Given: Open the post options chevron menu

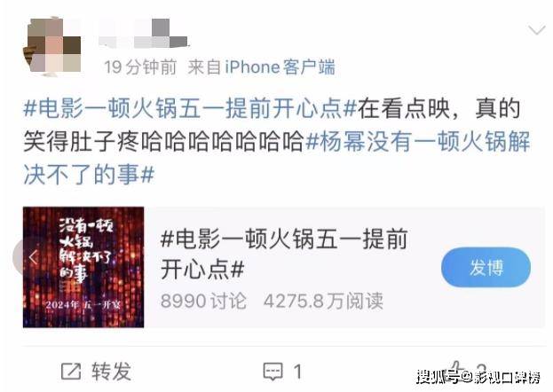Looking at the screenshot, I should tap(537, 30).
